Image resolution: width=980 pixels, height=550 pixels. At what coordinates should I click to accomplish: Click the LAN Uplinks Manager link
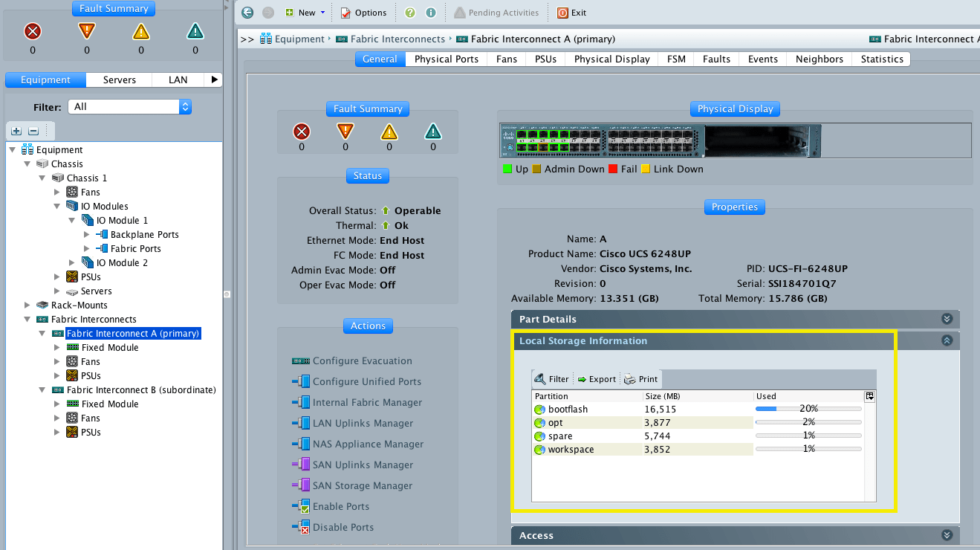[363, 424]
